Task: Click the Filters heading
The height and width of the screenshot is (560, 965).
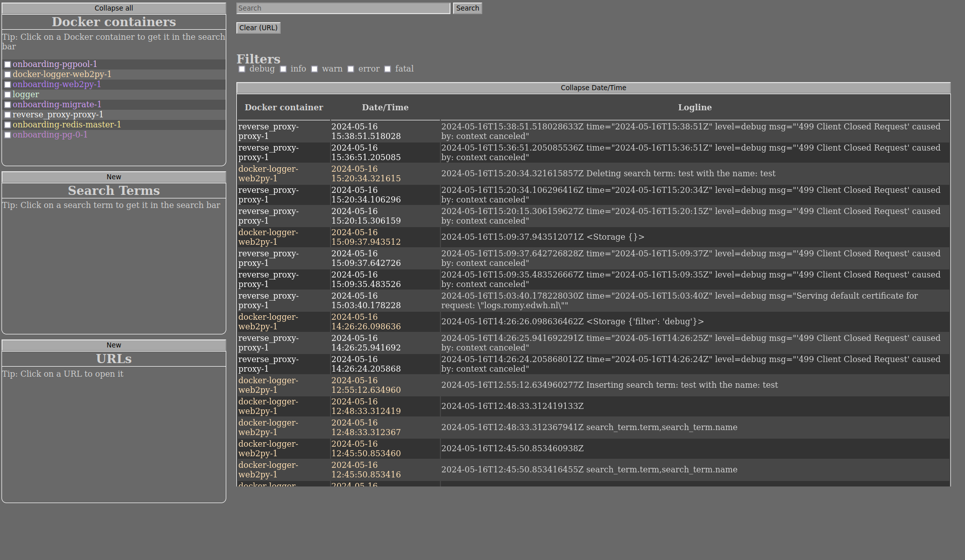Action: pos(259,59)
